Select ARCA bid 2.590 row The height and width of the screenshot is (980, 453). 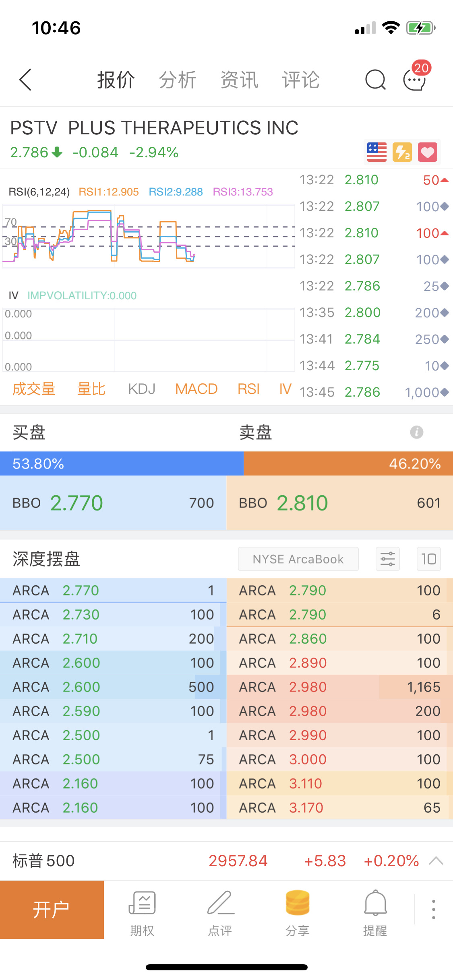[x=113, y=711]
